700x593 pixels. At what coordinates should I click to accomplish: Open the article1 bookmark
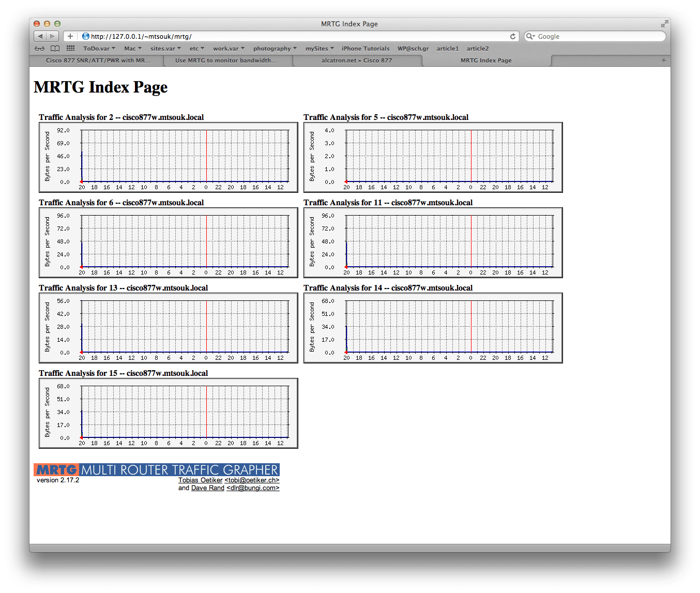click(448, 49)
